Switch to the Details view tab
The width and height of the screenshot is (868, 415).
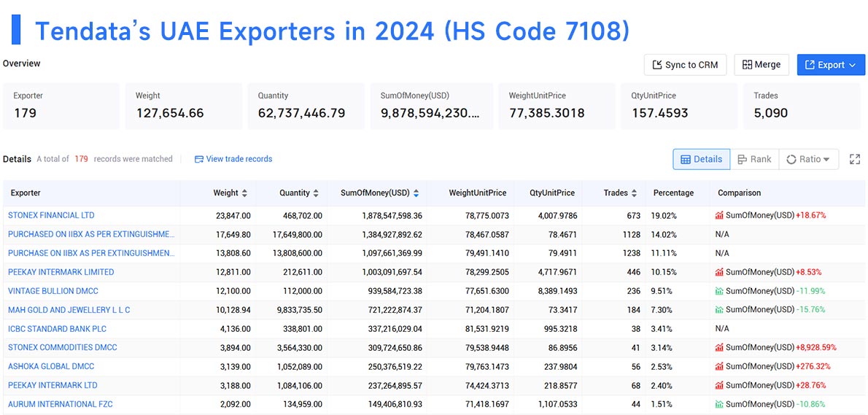click(702, 159)
